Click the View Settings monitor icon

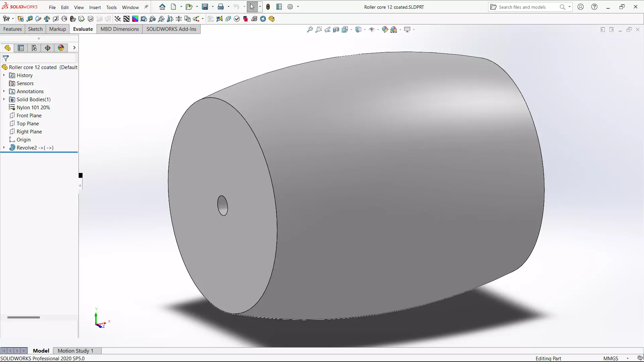407,29
